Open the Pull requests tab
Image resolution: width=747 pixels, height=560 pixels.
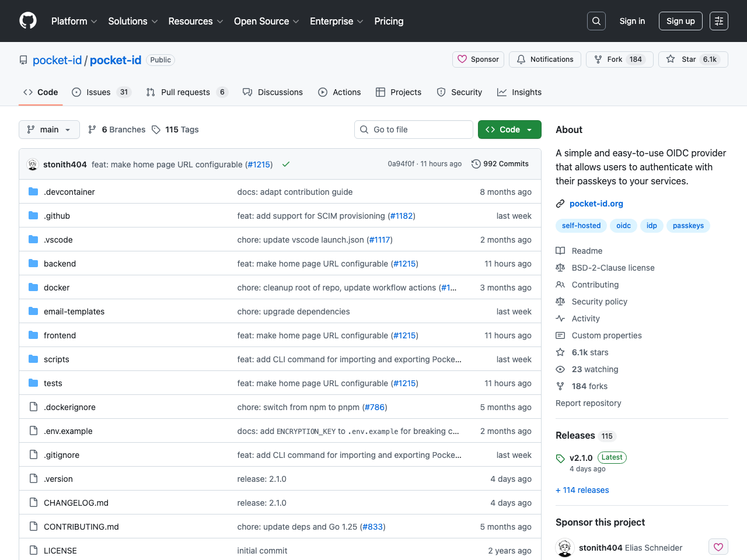pyautogui.click(x=185, y=92)
